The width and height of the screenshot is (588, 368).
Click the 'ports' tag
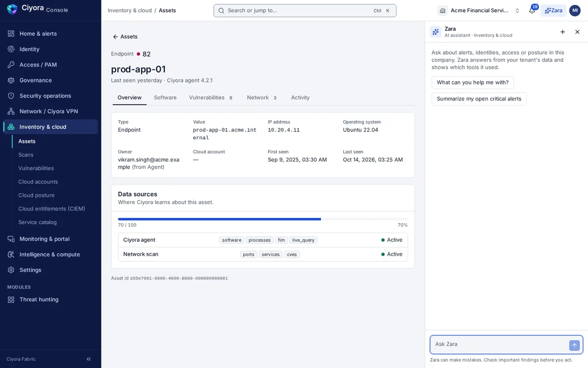pos(248,254)
